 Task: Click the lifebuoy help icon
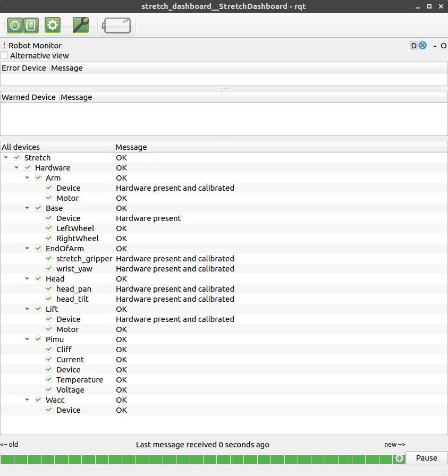422,46
